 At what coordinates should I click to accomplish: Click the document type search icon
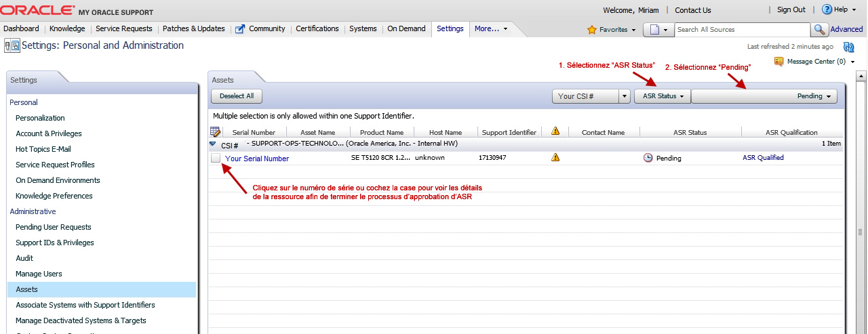(x=654, y=30)
